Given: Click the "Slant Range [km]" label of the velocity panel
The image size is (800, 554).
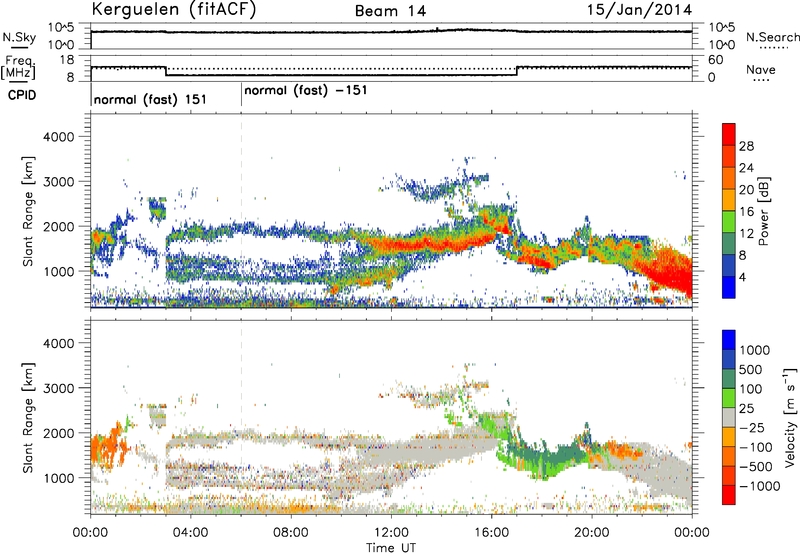Looking at the screenshot, I should pyautogui.click(x=28, y=418).
